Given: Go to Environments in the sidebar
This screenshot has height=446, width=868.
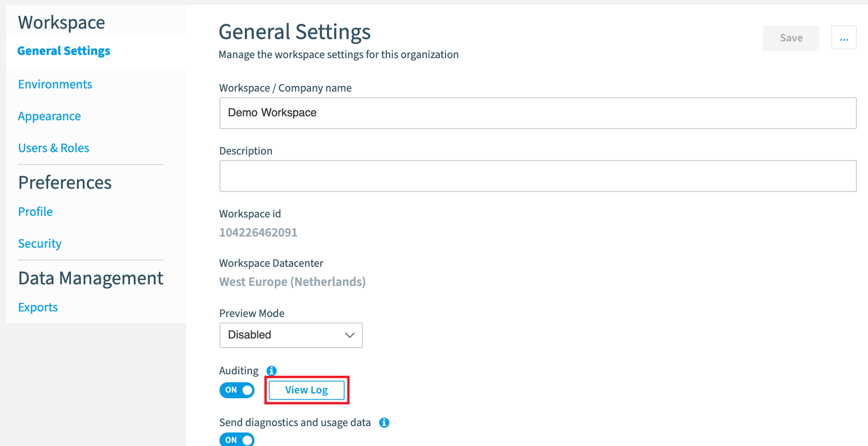Looking at the screenshot, I should pyautogui.click(x=55, y=84).
